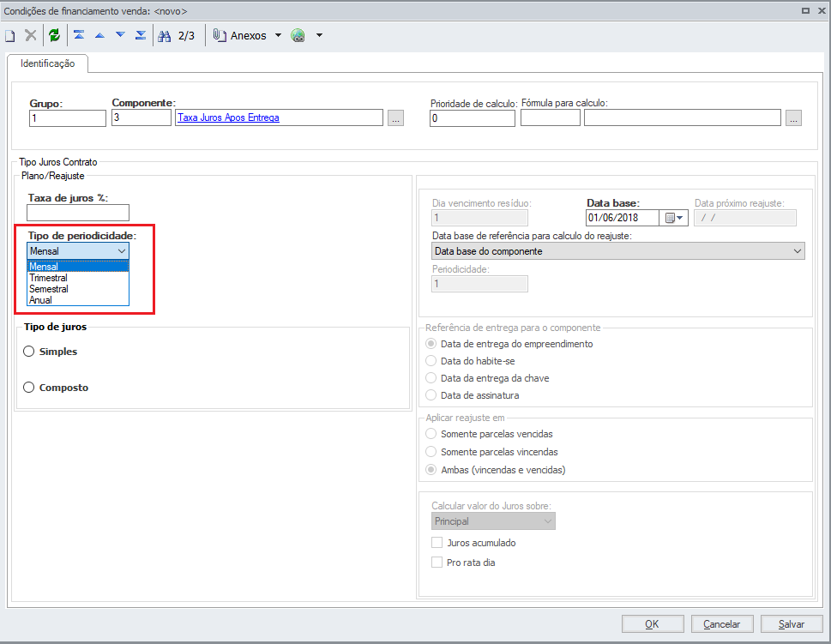Confirm with the OK button
The height and width of the screenshot is (644, 831).
pyautogui.click(x=653, y=624)
